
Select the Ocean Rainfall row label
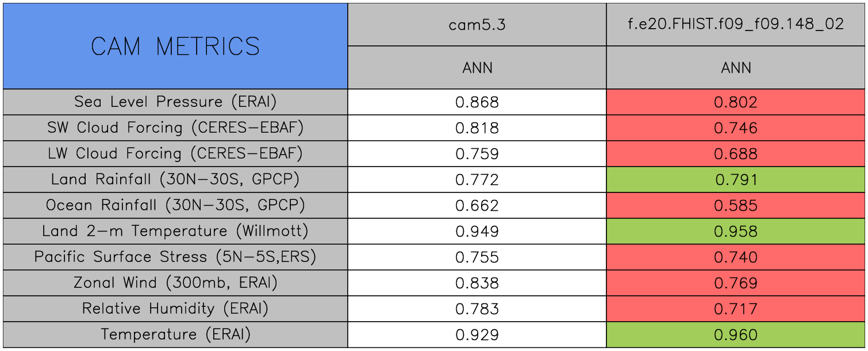pos(175,206)
